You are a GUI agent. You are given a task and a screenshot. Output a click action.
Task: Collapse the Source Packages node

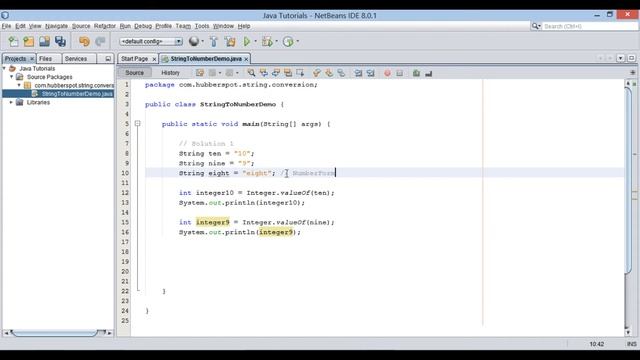(11, 77)
